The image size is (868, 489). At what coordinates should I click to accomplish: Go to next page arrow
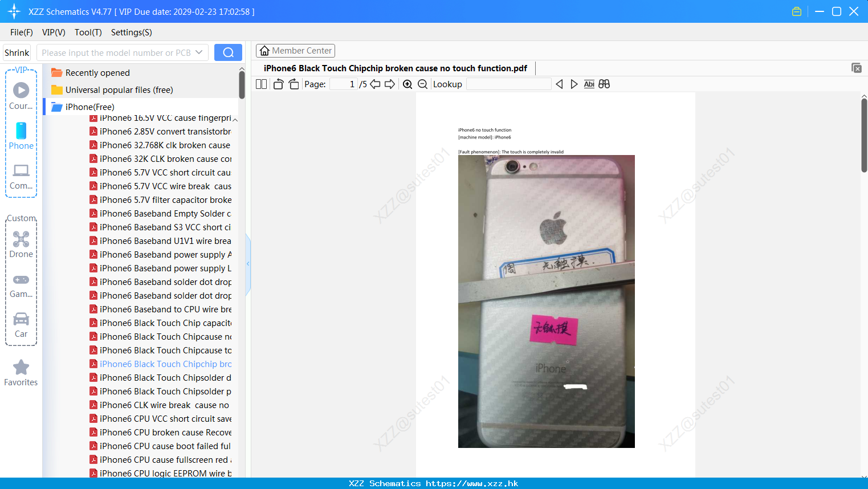[x=390, y=84]
